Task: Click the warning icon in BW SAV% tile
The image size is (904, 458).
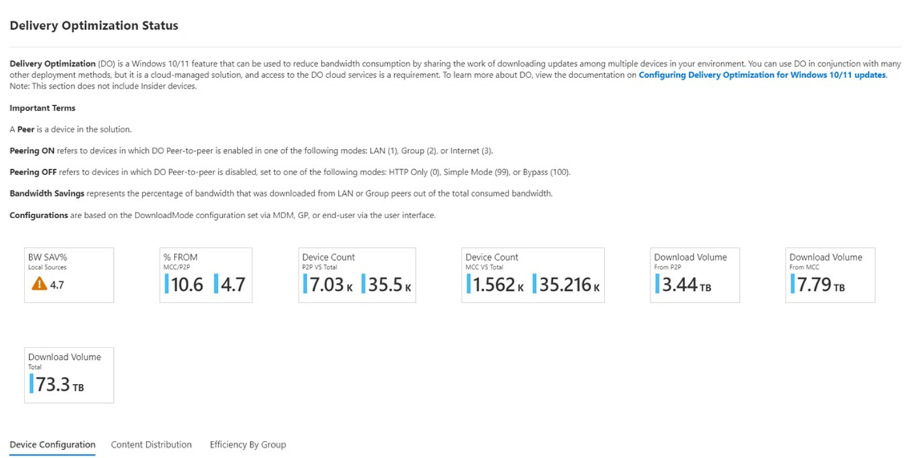Action: pos(39,285)
